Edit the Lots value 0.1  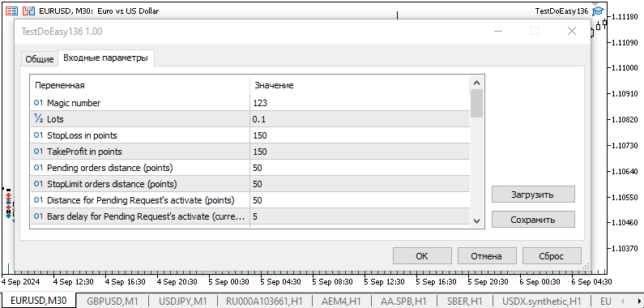(x=360, y=119)
